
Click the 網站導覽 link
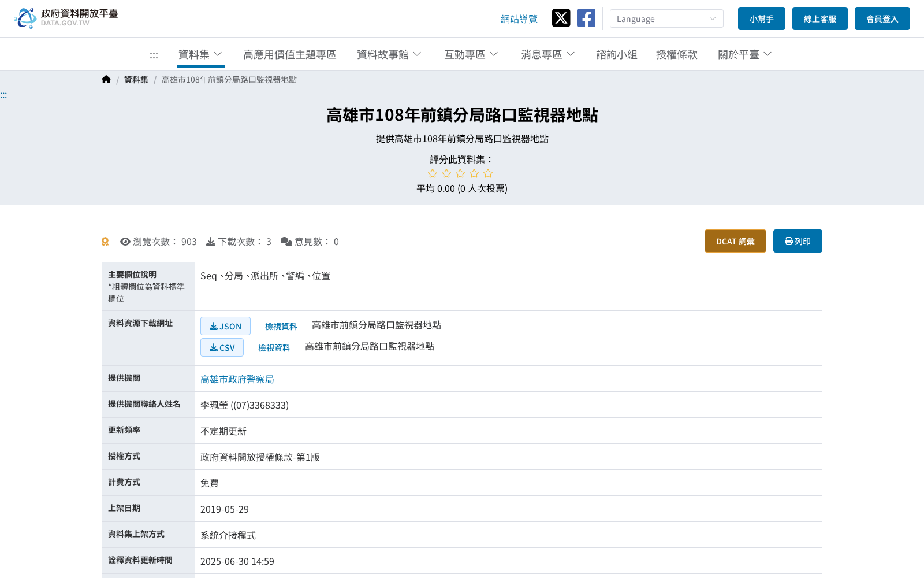point(519,19)
